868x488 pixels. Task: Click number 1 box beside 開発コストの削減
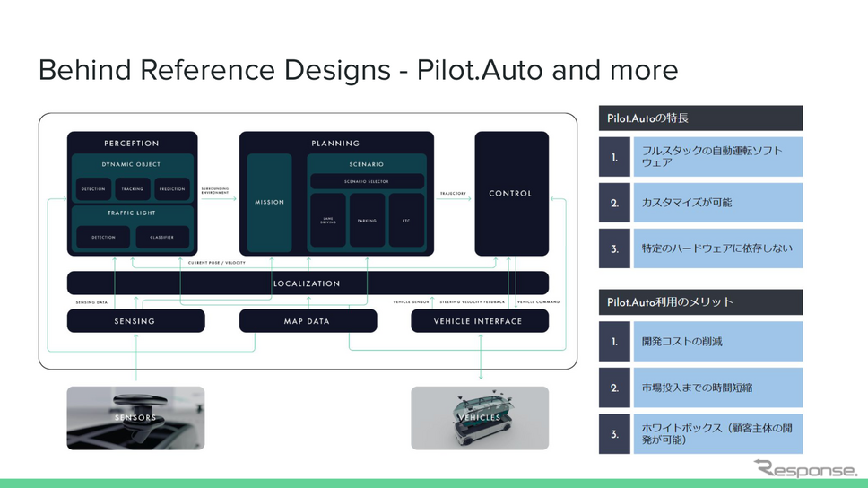pos(614,341)
